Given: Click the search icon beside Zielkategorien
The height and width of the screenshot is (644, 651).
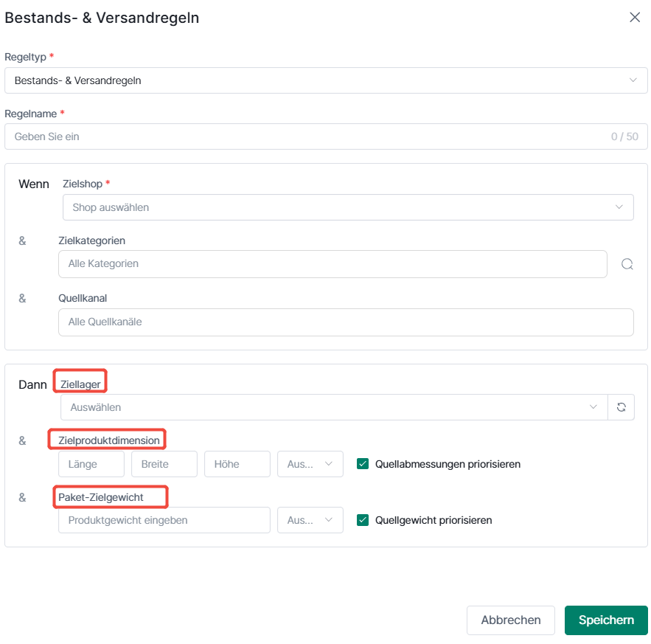Looking at the screenshot, I should tap(627, 264).
